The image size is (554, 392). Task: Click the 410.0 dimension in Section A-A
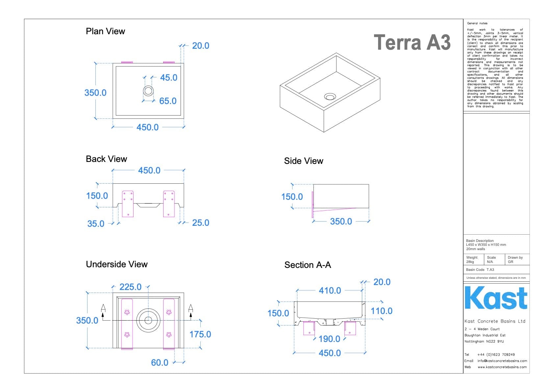pos(330,291)
